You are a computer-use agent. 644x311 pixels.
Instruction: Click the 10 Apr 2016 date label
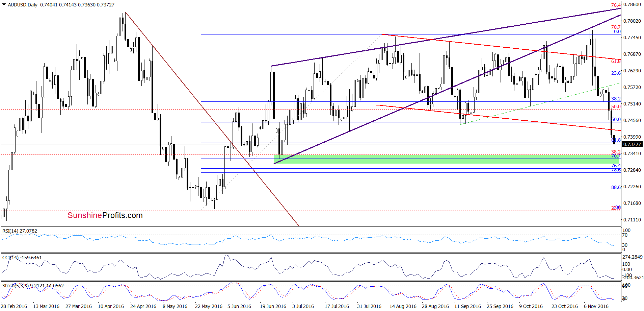tap(111, 306)
